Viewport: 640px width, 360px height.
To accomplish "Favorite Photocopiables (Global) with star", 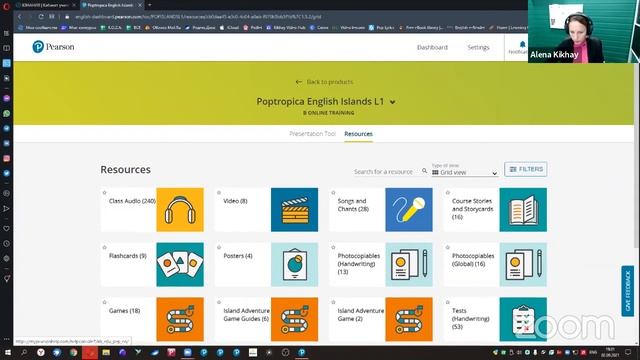I will pos(448,247).
